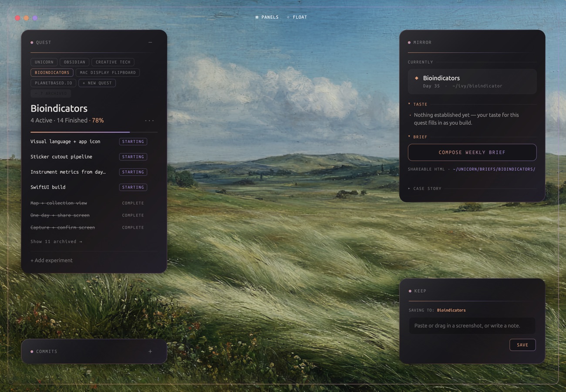Select the Planetbased.io quest chip

[x=54, y=83]
